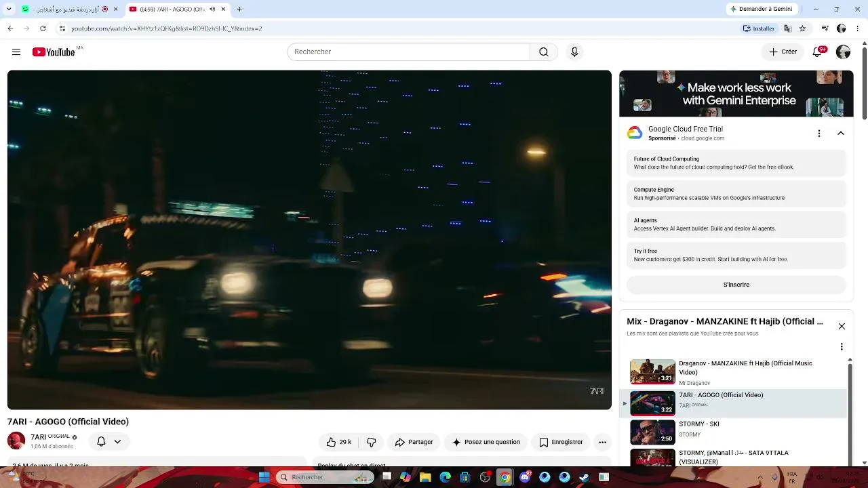Close the Mix playlist panel
868x488 pixels.
(842, 326)
